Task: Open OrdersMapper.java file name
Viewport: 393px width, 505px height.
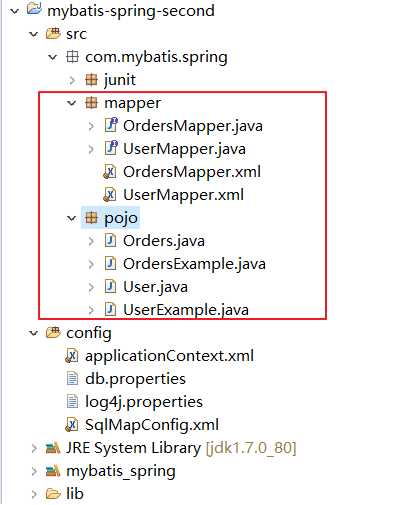Action: pos(193,126)
